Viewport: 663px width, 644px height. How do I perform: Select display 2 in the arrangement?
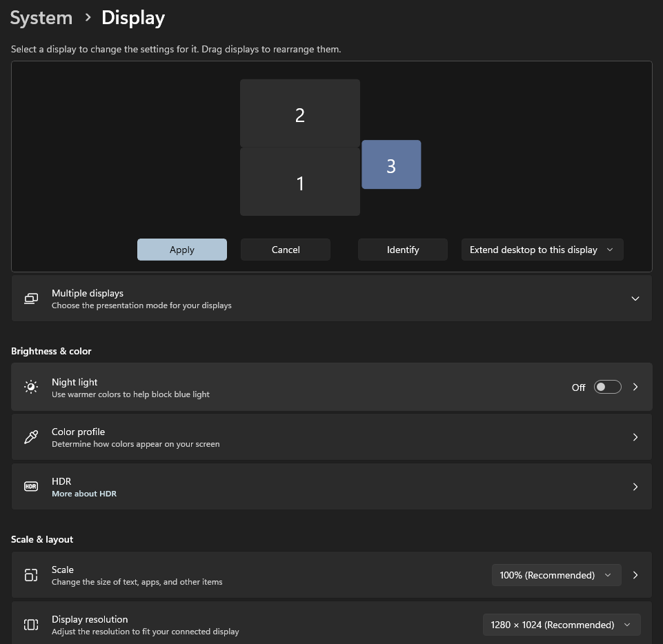[x=299, y=114]
